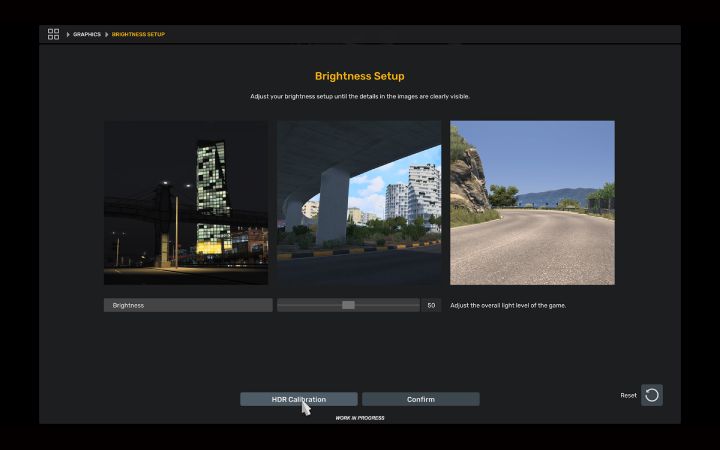720x450 pixels.
Task: Click the brightness slider handle
Action: click(348, 305)
